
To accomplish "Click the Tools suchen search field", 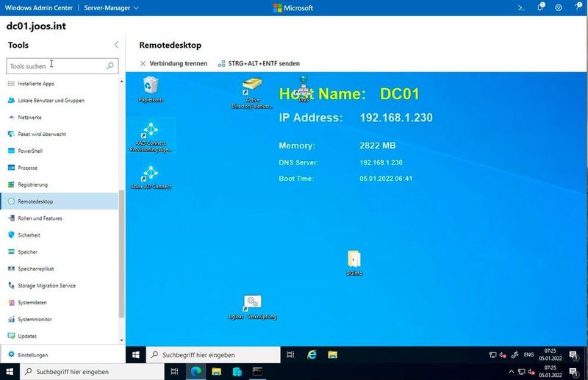I will click(x=62, y=66).
